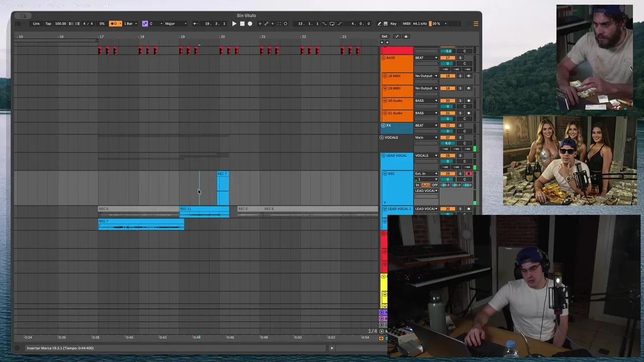Open REC track Ext. In input dropdown

click(x=426, y=173)
